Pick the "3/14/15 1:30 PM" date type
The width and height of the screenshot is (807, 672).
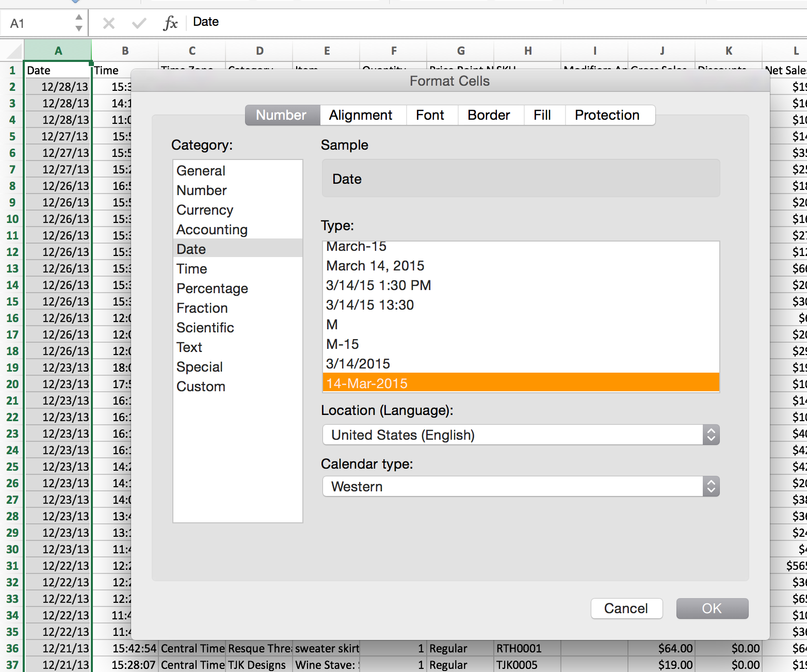click(x=378, y=285)
